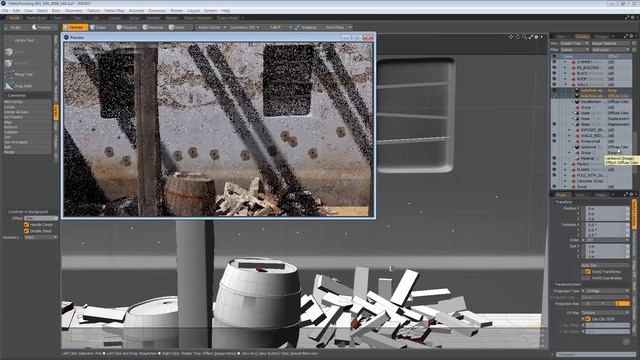Toggle the Use Clip UDIM checkbox

587,319
